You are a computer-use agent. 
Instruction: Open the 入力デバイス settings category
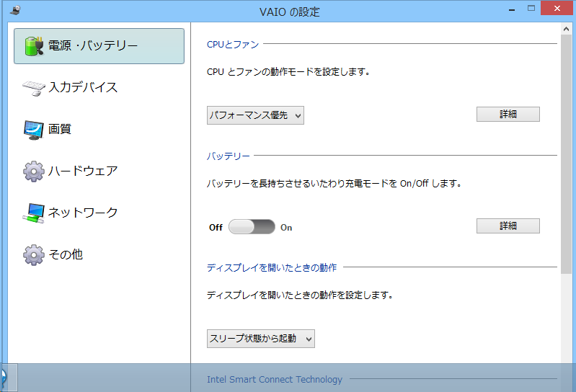click(x=83, y=87)
